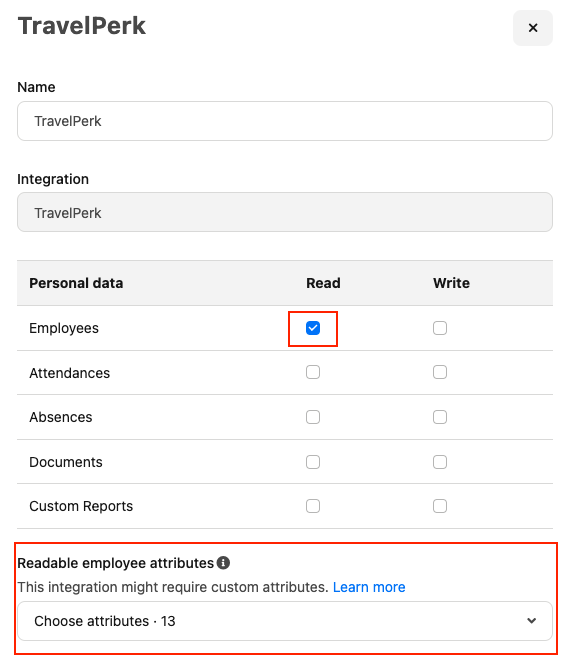Enable Attendances Read permission

point(313,372)
